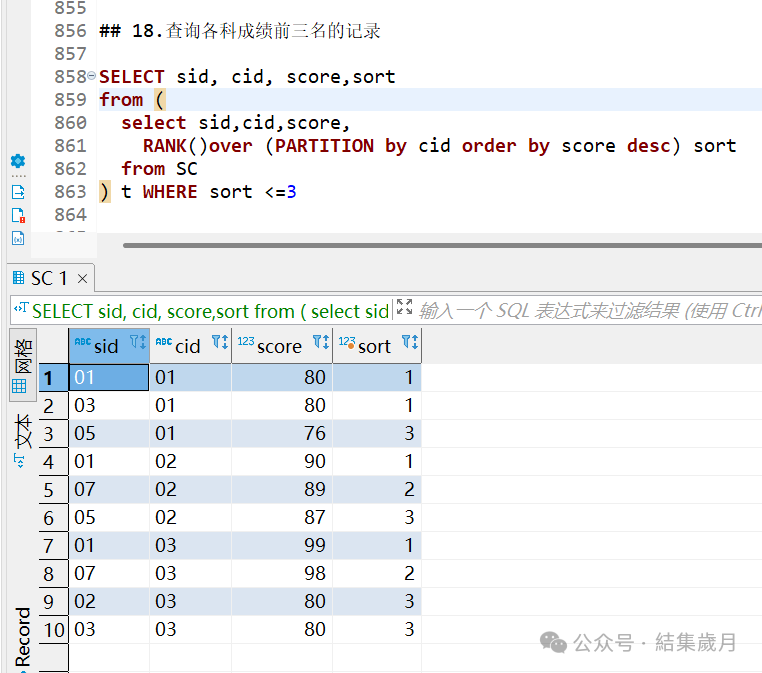Select the score column header
This screenshot has height=673, width=762.
[x=282, y=345]
